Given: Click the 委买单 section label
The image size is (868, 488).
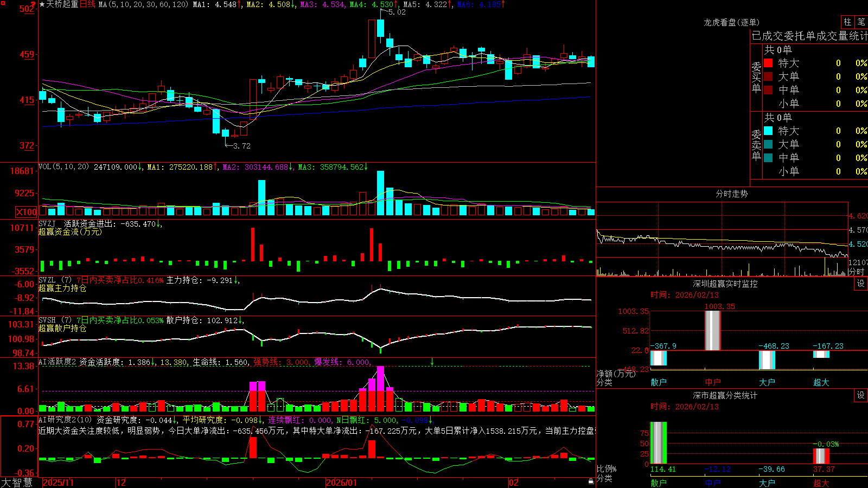Looking at the screenshot, I should pos(756,78).
